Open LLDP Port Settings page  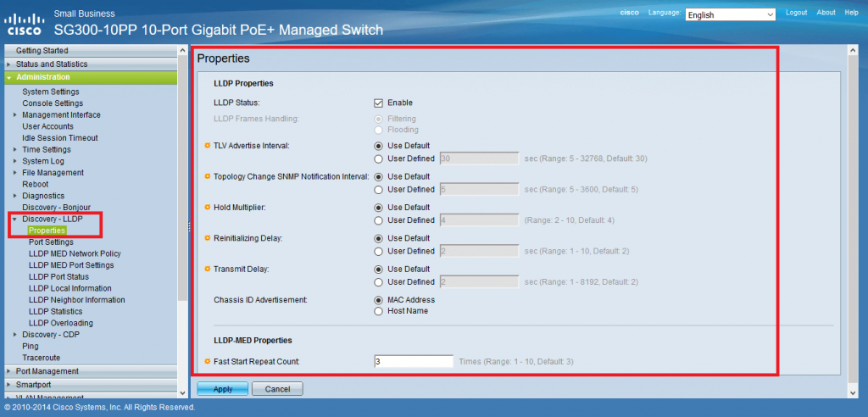[x=51, y=242]
